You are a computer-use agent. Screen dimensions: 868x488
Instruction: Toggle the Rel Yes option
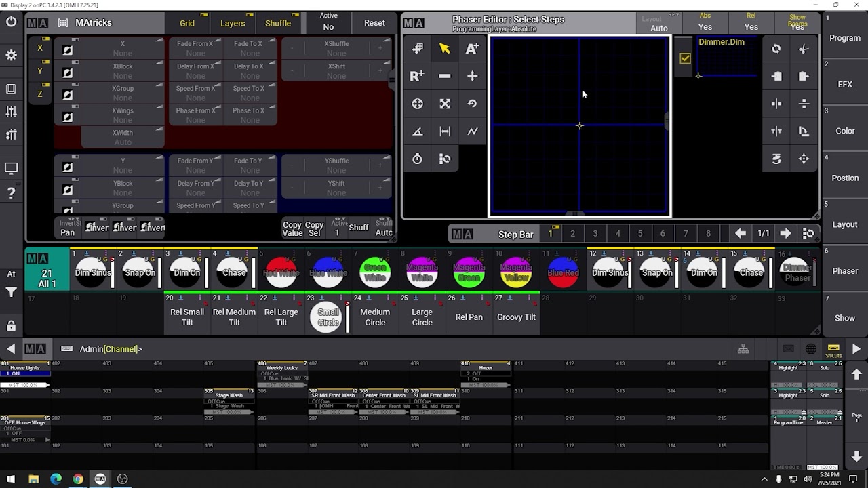[x=751, y=22]
